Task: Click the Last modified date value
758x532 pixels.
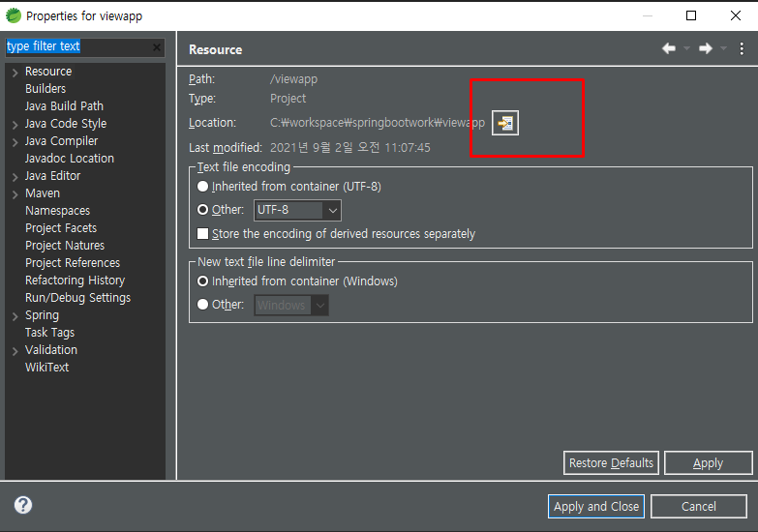Action: point(350,147)
